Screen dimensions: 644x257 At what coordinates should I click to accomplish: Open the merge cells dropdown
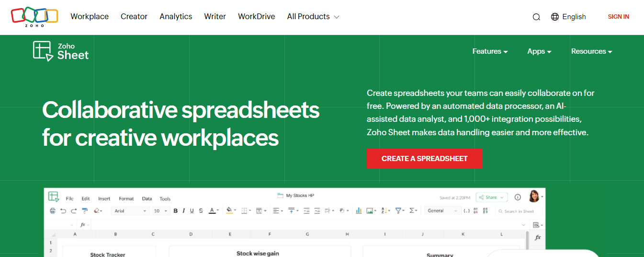[261, 211]
